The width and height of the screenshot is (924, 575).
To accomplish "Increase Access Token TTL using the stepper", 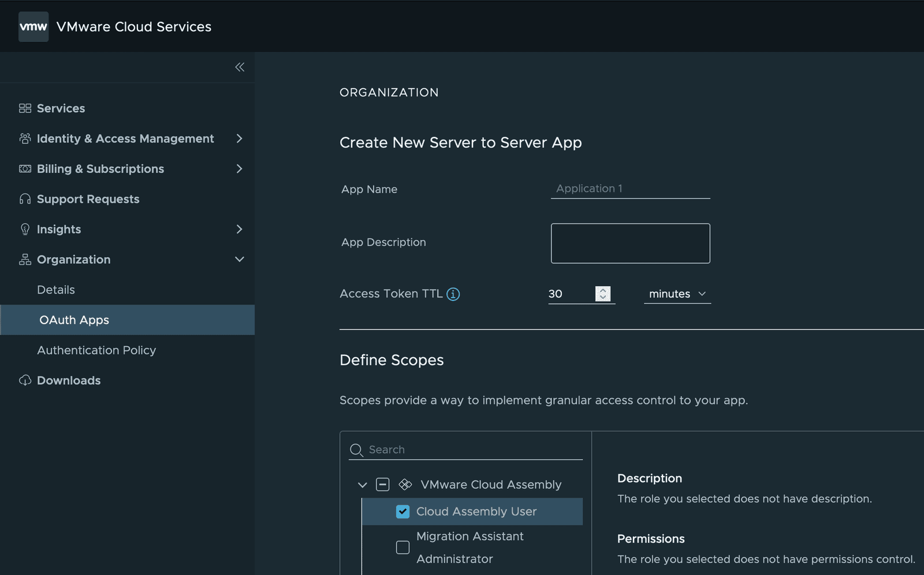I will tap(602, 290).
